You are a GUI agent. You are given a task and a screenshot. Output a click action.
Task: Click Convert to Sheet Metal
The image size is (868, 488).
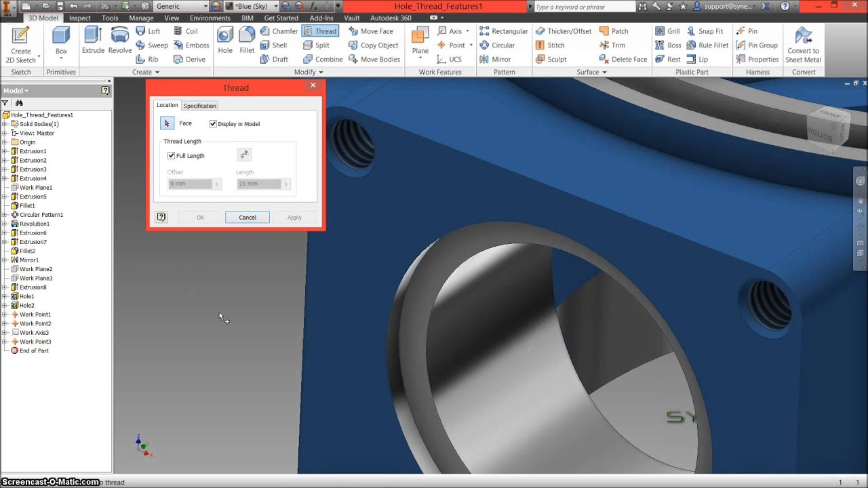(x=803, y=45)
